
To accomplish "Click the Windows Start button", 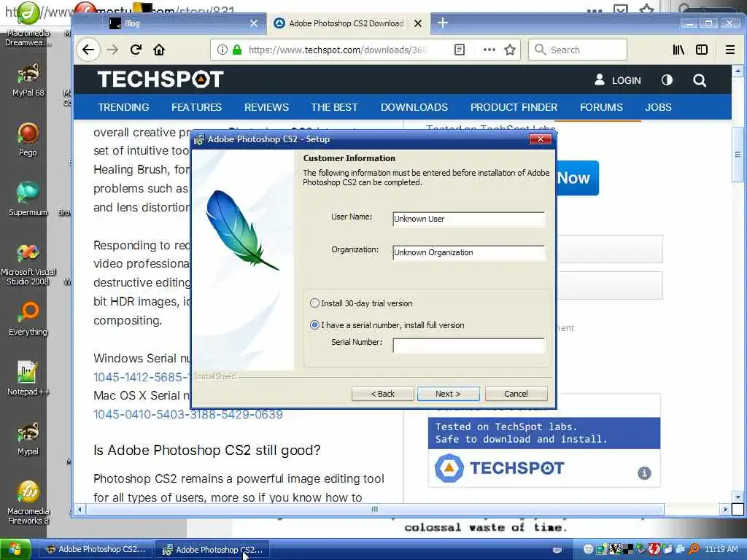I will click(x=15, y=550).
